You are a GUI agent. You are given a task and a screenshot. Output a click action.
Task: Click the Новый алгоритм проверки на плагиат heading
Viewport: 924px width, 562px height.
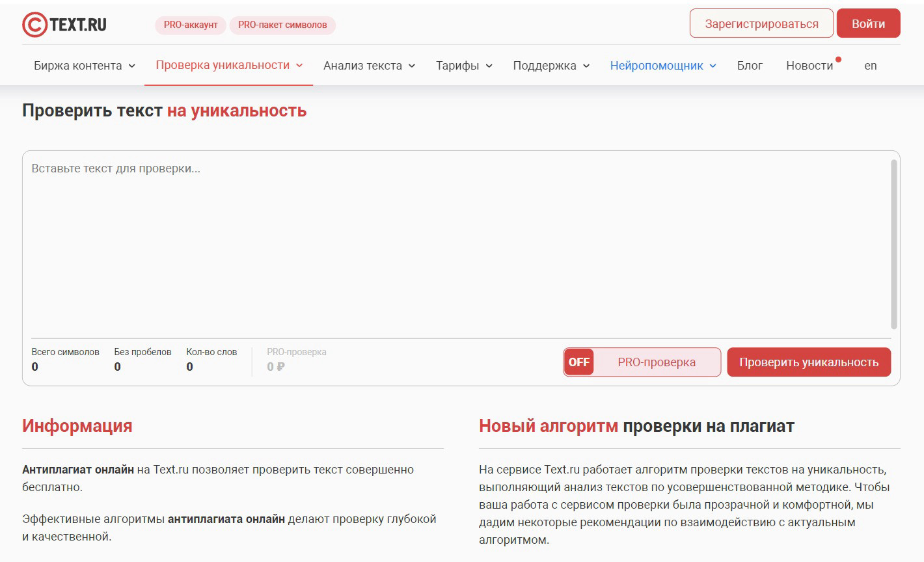tap(636, 426)
